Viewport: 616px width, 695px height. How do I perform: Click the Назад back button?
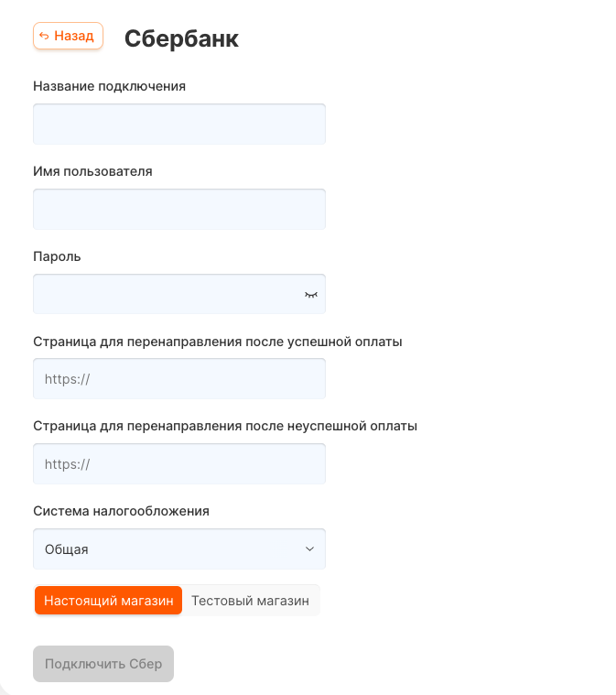pos(69,37)
